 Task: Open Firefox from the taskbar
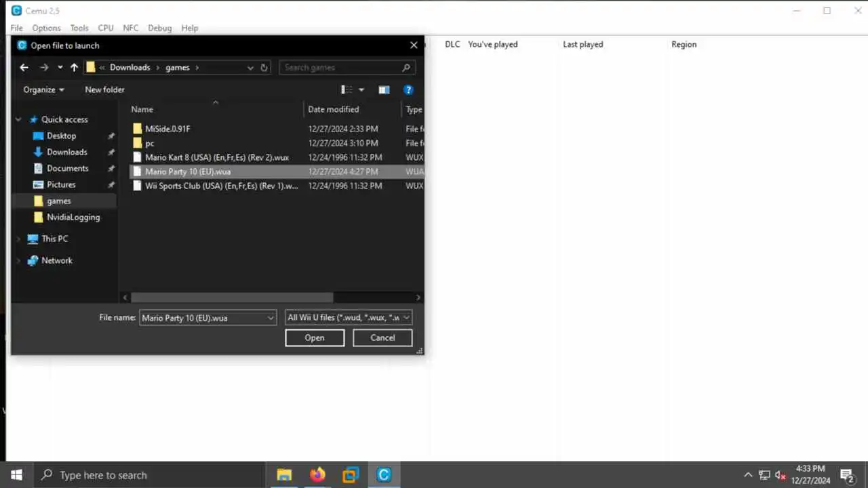317,475
